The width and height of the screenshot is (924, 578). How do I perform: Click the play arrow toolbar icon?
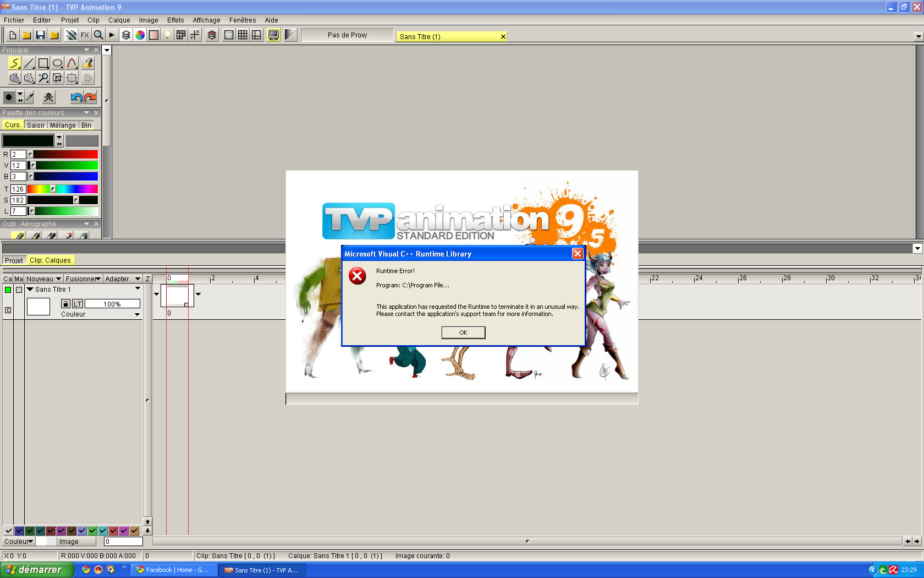point(112,35)
